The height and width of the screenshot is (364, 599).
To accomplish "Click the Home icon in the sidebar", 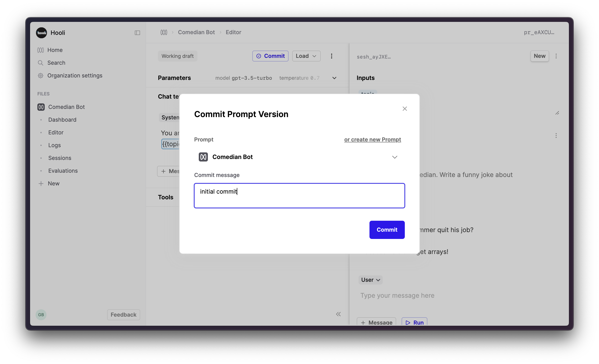I will tap(41, 50).
